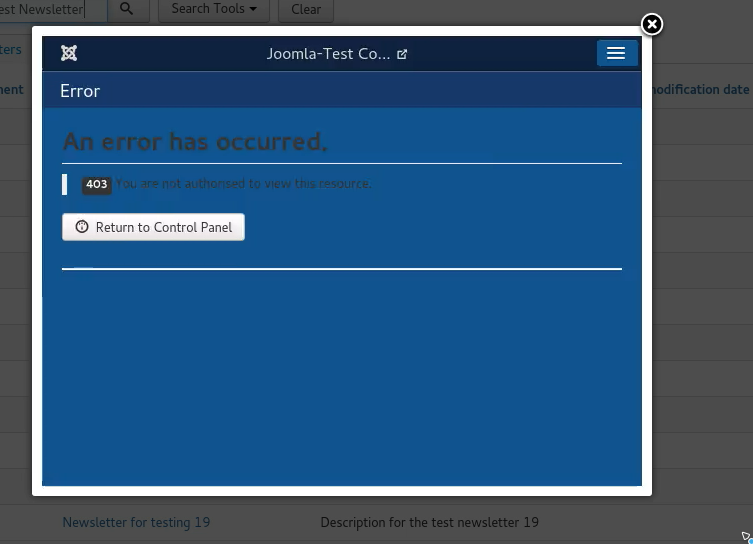Click the external link icon beside Joomla-Test Co
The width and height of the screenshot is (753, 544).
(402, 54)
